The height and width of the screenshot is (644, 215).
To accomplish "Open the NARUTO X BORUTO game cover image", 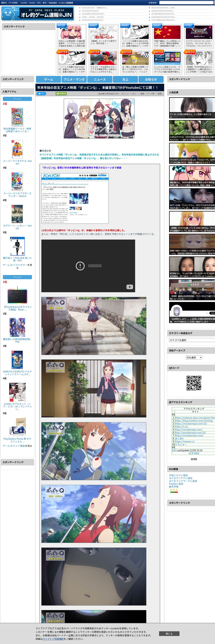I will (17, 360).
